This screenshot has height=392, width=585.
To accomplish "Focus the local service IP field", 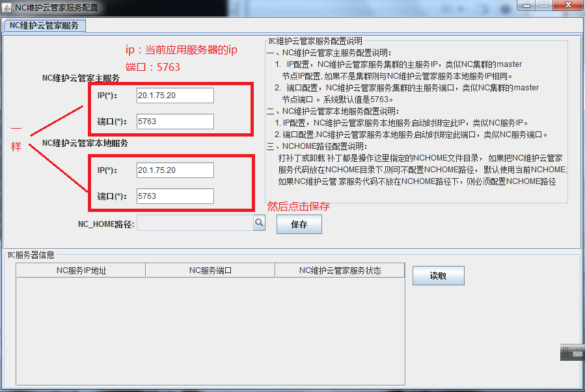I will pyautogui.click(x=175, y=170).
